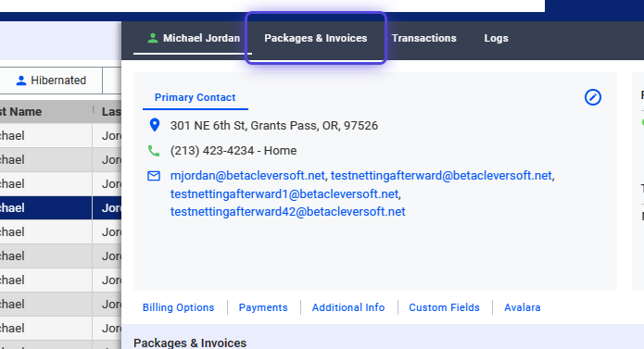Open the testnettingafterward1@betacleversoft.net email link

pyautogui.click(x=284, y=194)
